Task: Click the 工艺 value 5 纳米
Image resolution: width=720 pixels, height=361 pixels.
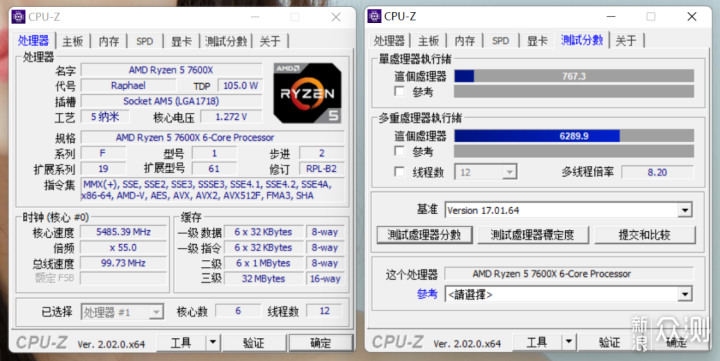Action: coord(105,117)
